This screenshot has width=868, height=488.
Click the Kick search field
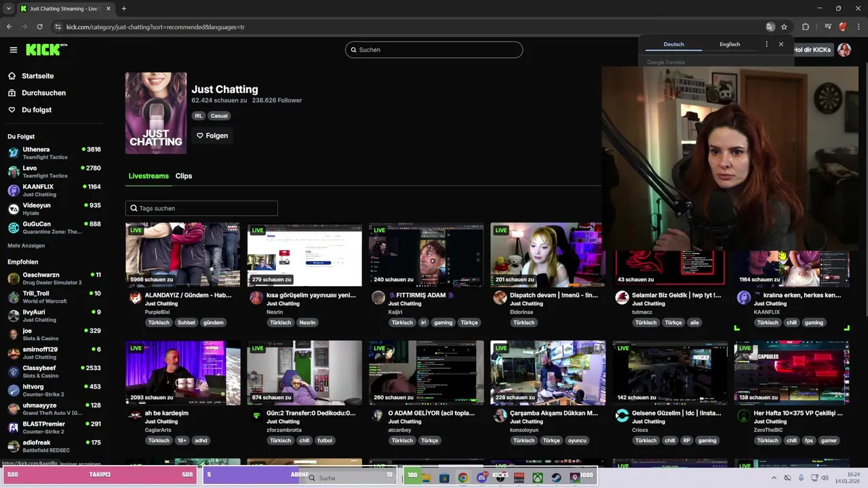click(434, 49)
